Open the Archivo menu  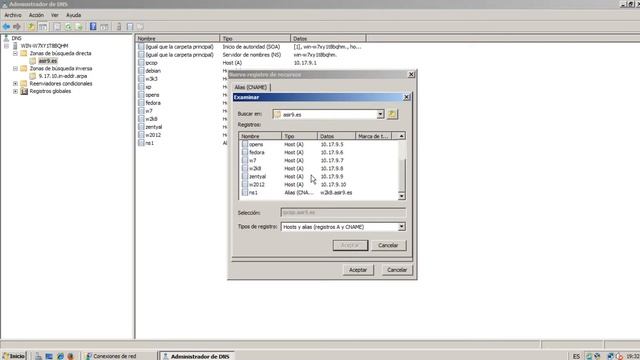(x=13, y=15)
